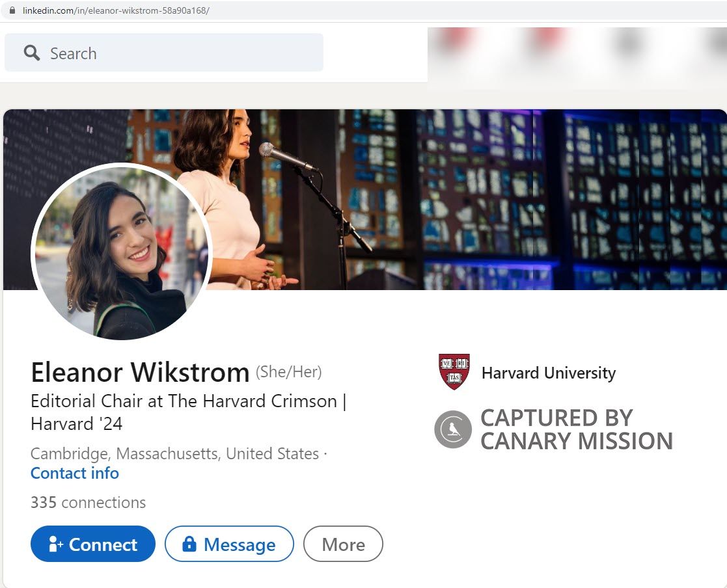
Task: Click the Connect button
Action: click(x=92, y=544)
